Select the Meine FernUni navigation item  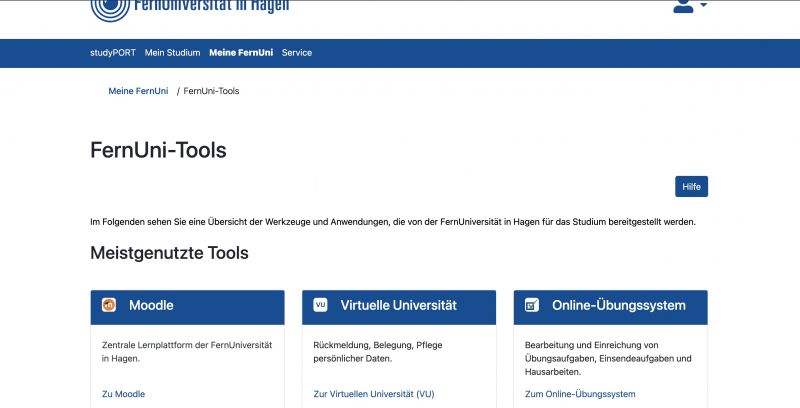[241, 53]
